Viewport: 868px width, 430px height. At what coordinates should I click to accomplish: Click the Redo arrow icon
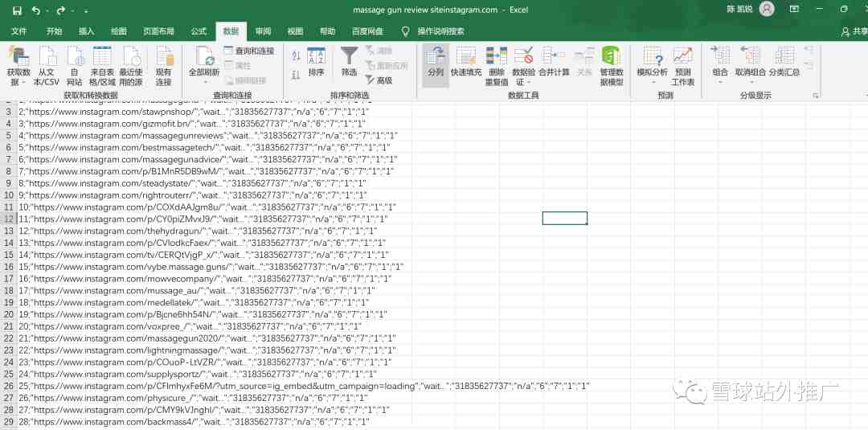click(60, 10)
